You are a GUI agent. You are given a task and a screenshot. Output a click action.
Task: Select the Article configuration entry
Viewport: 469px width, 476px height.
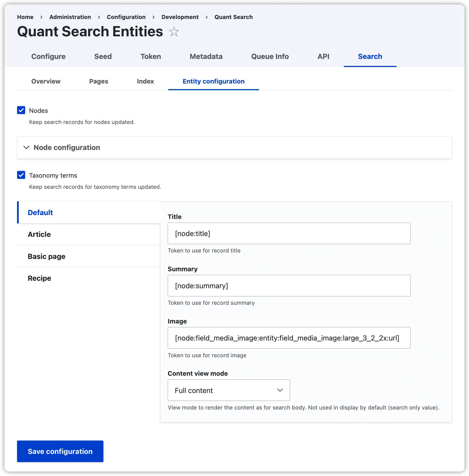coord(39,234)
